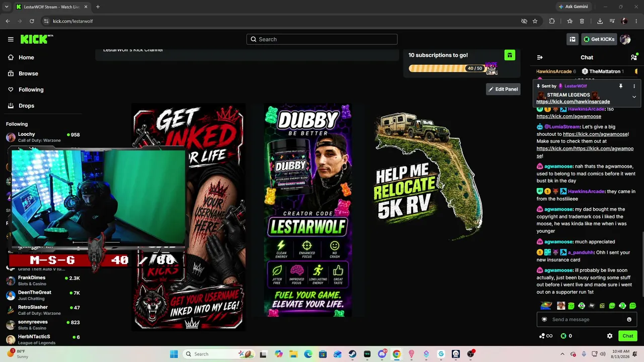Click the Ask Gemini button
The width and height of the screenshot is (644, 362).
(x=573, y=7)
